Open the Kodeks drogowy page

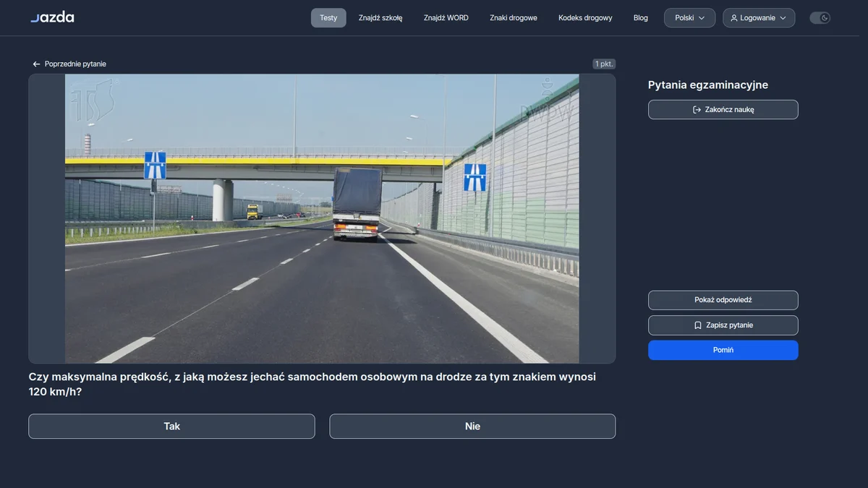(585, 18)
